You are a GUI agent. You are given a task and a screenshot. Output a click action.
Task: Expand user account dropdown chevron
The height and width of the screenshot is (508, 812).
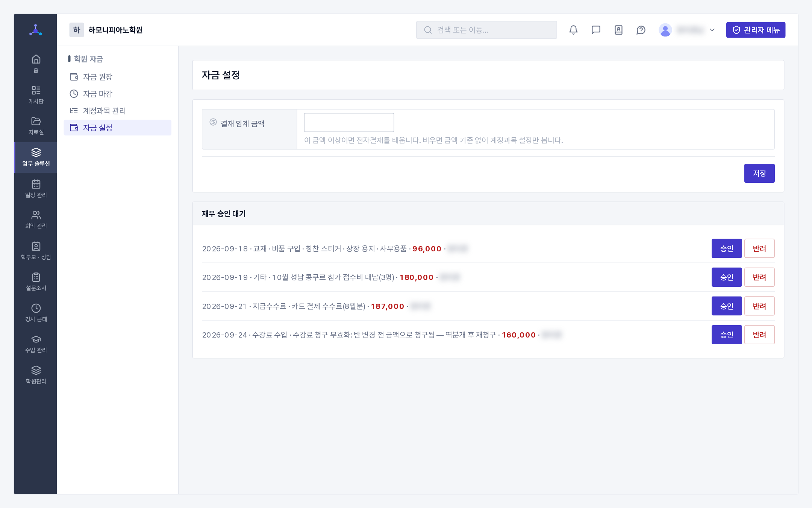tap(712, 30)
